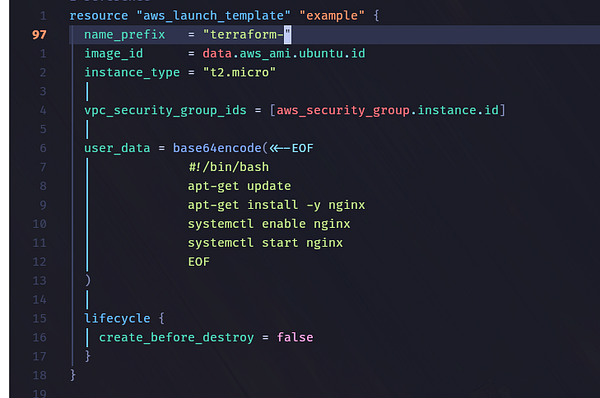Click the false boolean value
The height and width of the screenshot is (398, 600).
pyautogui.click(x=295, y=338)
